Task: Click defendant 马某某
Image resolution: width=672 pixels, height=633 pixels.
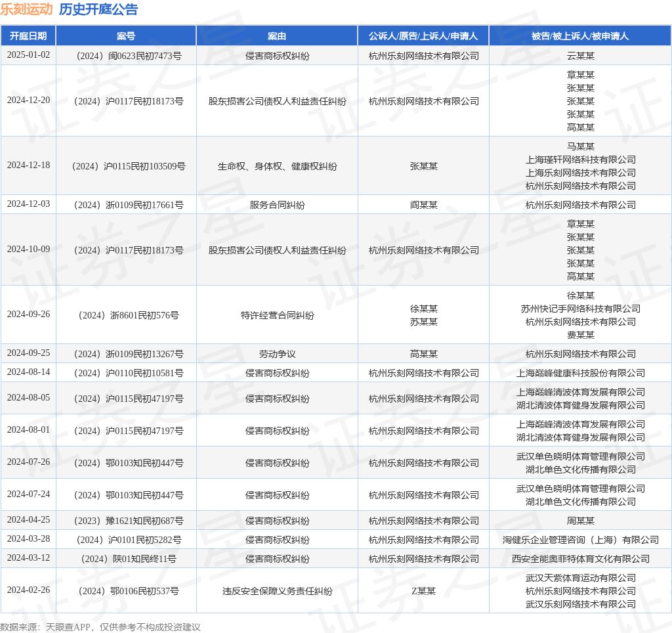Action: 580,146
